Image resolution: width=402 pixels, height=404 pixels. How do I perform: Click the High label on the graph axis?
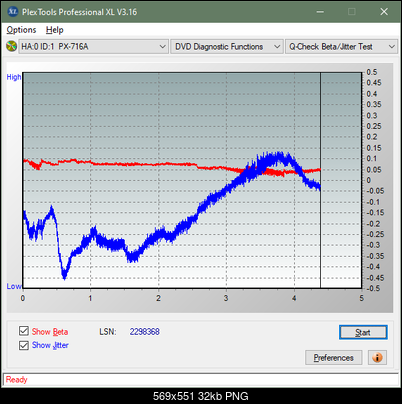pos(14,77)
